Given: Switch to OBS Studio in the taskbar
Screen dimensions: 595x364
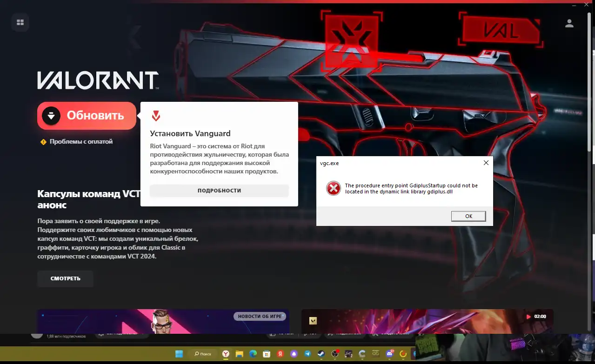Looking at the screenshot, I should tap(335, 354).
